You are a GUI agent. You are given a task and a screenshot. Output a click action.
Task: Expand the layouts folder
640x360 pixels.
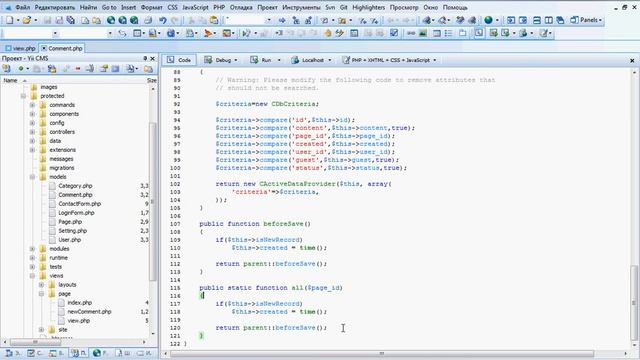[41, 284]
